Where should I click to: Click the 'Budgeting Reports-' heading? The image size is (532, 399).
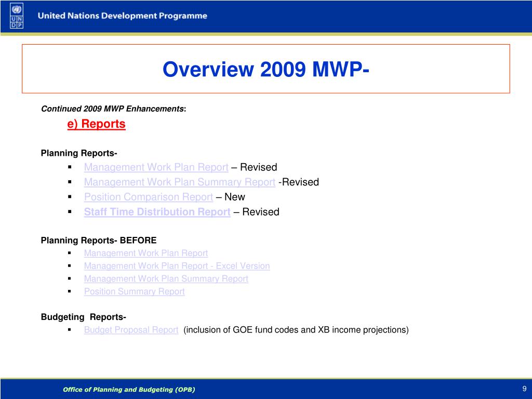pyautogui.click(x=84, y=317)
